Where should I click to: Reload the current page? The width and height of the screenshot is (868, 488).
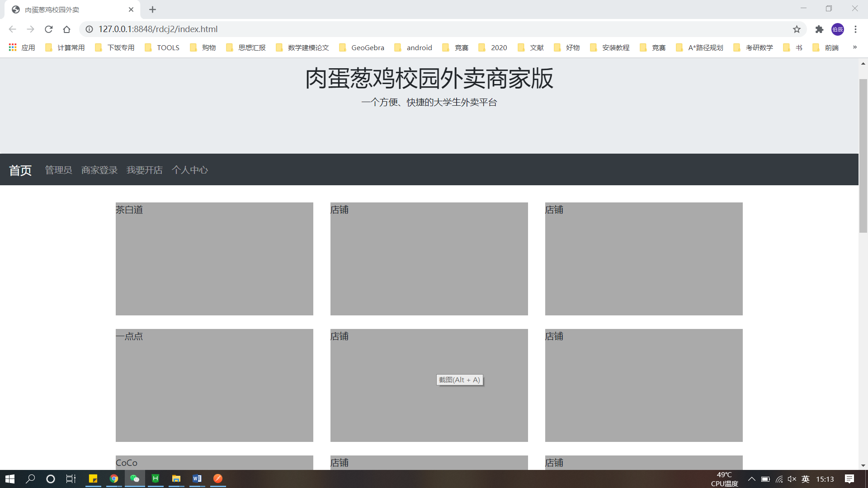[49, 29]
